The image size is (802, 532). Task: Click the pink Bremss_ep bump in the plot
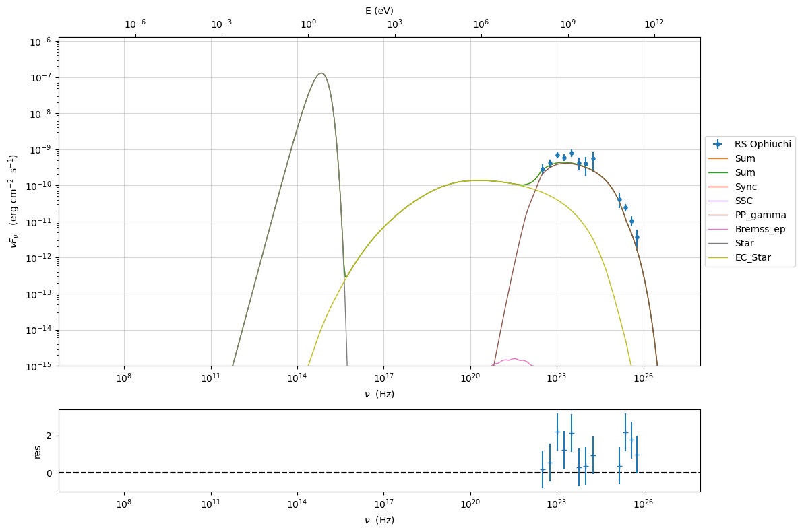(x=514, y=360)
